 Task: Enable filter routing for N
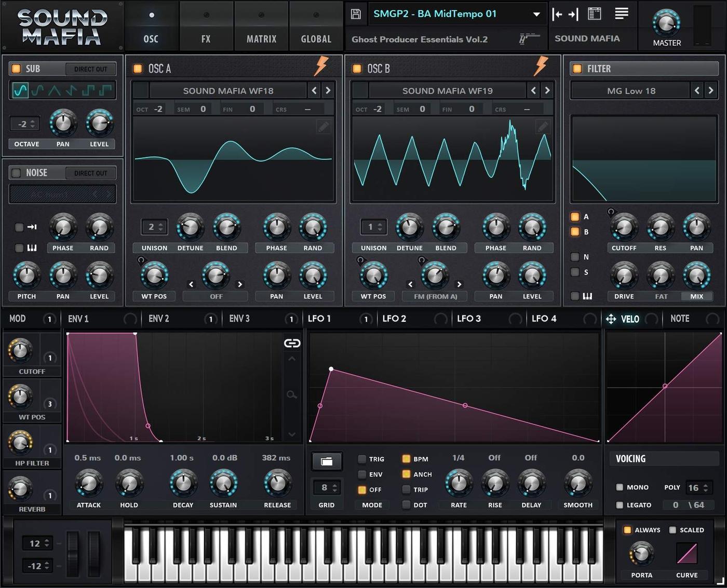575,257
